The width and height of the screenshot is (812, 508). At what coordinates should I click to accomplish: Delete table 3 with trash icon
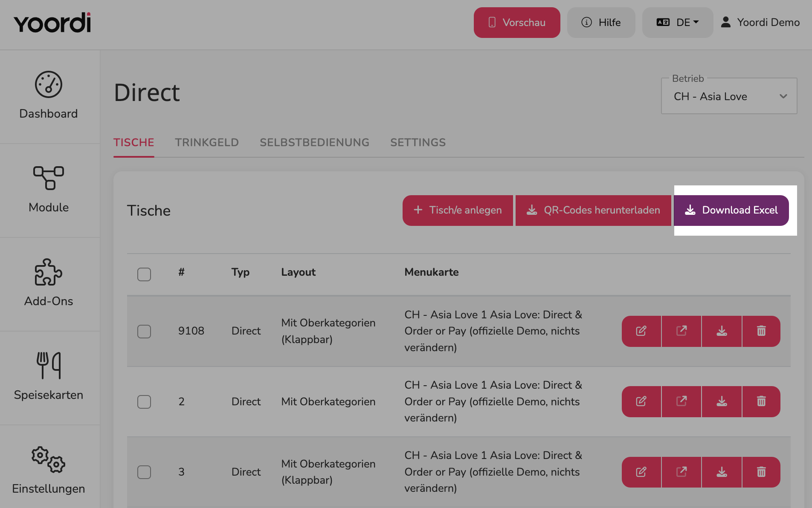761,472
